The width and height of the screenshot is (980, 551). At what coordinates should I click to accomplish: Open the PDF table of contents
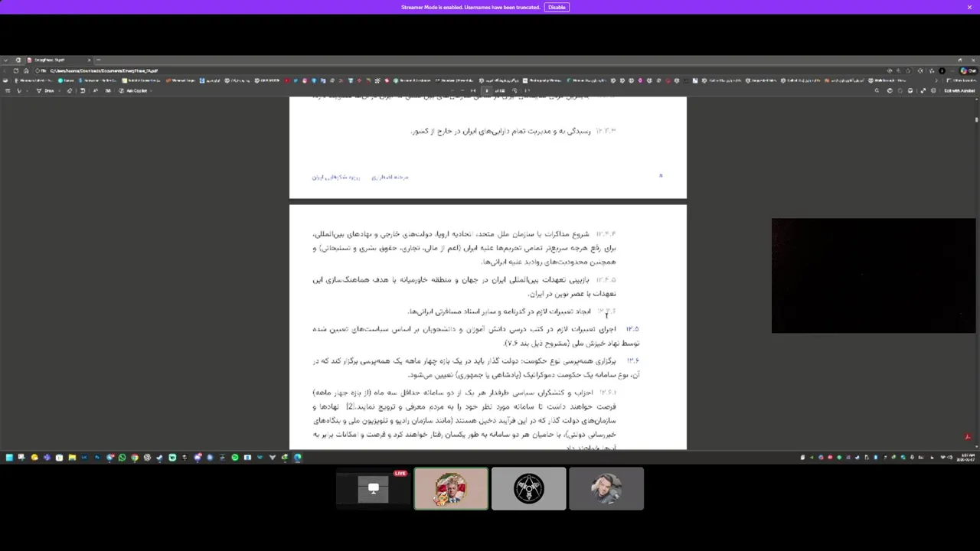tap(8, 90)
